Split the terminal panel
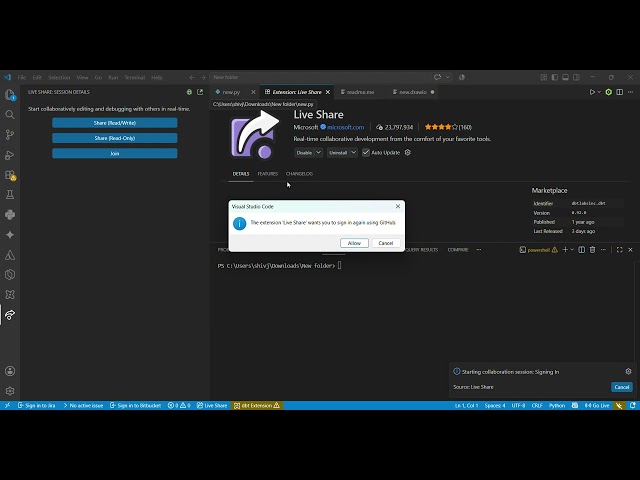The width and height of the screenshot is (640, 480). pos(582,249)
